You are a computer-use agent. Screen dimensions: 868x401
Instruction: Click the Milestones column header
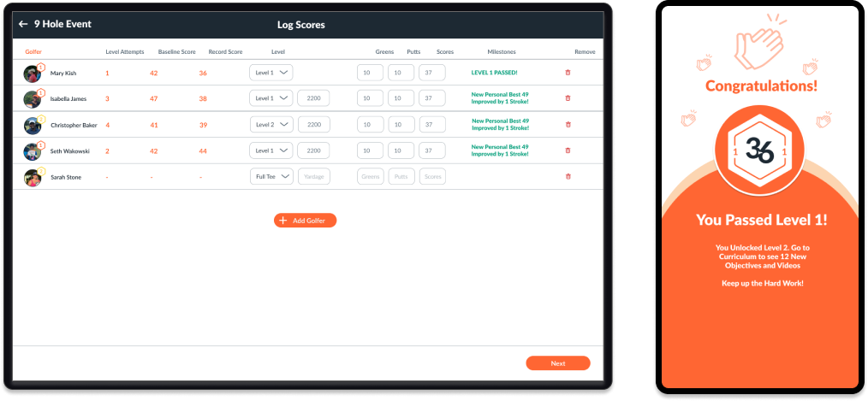coord(502,52)
